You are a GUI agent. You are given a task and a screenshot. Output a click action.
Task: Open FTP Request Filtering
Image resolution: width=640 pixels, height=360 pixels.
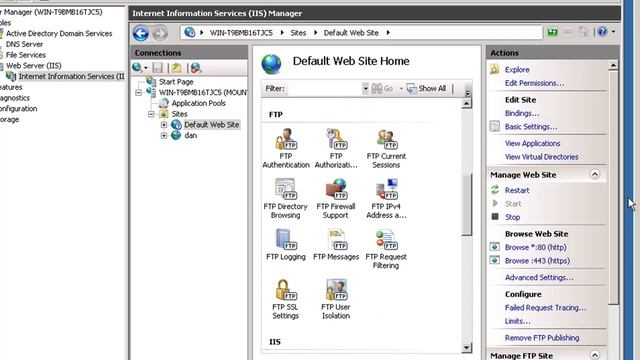click(386, 249)
